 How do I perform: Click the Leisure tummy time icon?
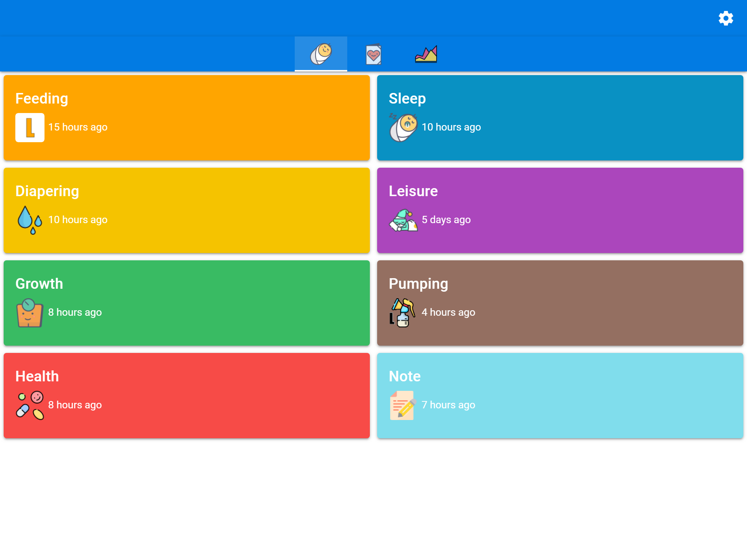403,220
